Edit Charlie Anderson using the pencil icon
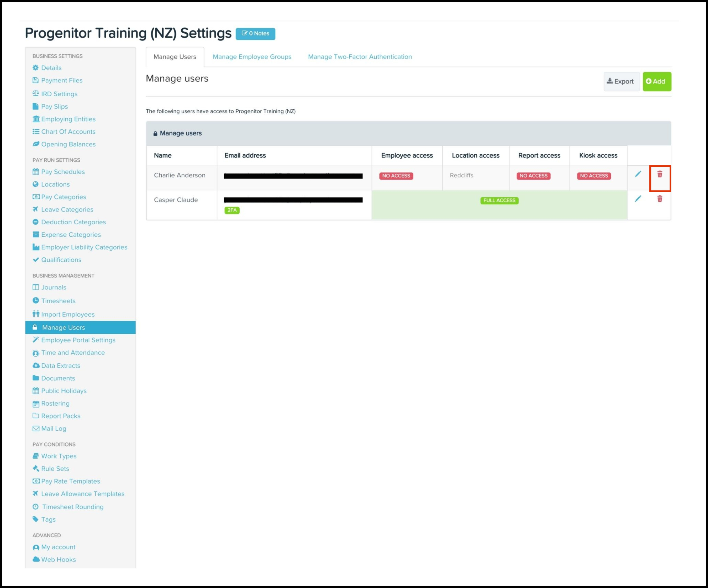The image size is (708, 588). pyautogui.click(x=638, y=174)
